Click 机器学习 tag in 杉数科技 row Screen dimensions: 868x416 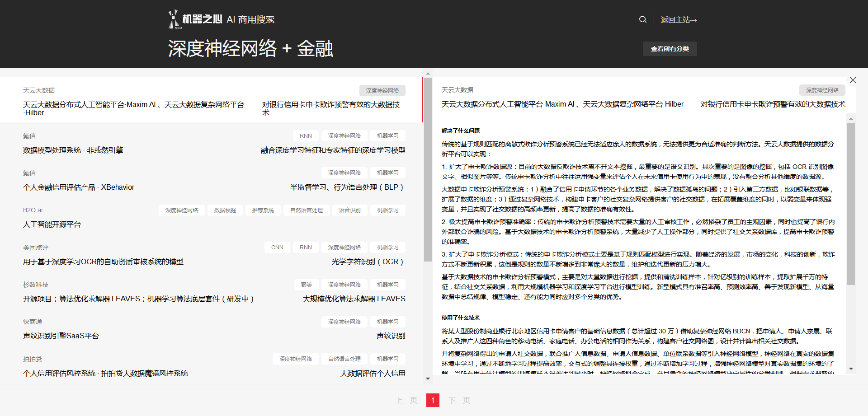388,285
